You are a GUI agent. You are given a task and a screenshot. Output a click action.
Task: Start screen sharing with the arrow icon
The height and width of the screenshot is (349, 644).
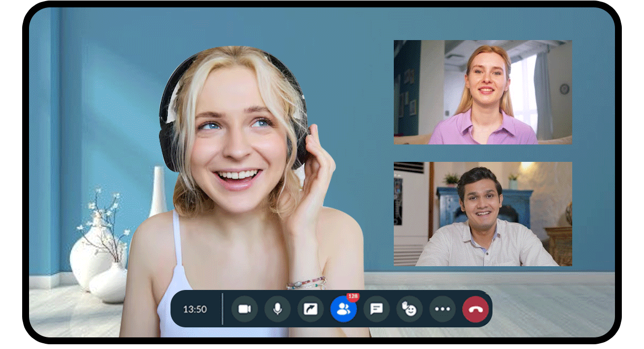pyautogui.click(x=310, y=309)
